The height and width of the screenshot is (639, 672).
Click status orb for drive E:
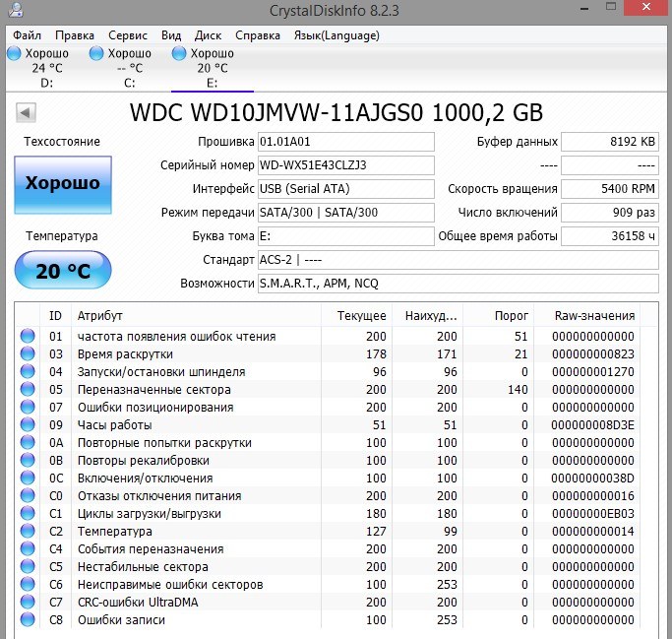(179, 53)
